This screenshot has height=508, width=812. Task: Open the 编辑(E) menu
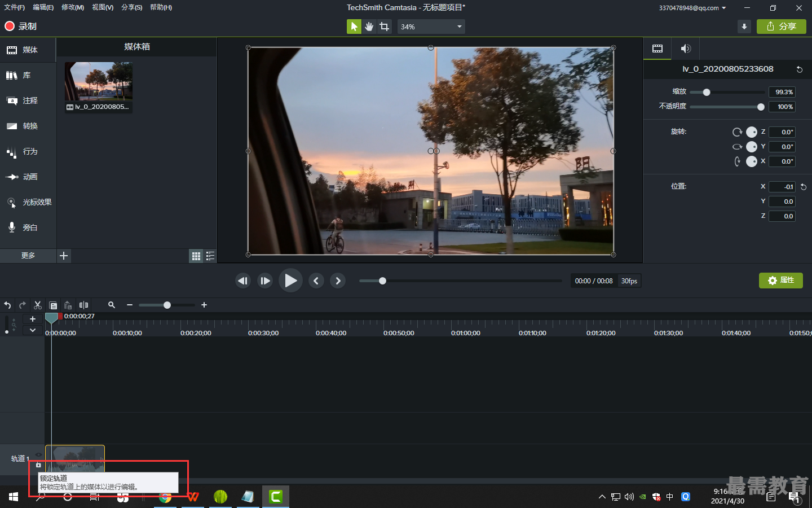tap(43, 7)
